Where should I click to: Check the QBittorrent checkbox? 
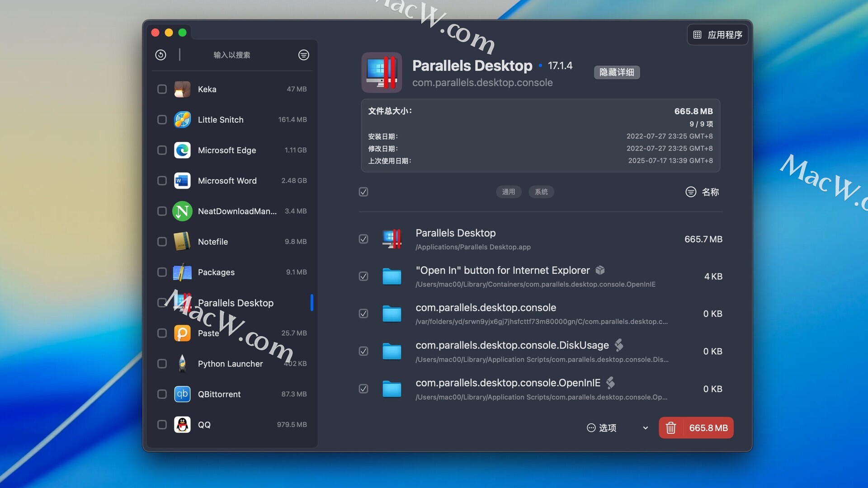(162, 394)
